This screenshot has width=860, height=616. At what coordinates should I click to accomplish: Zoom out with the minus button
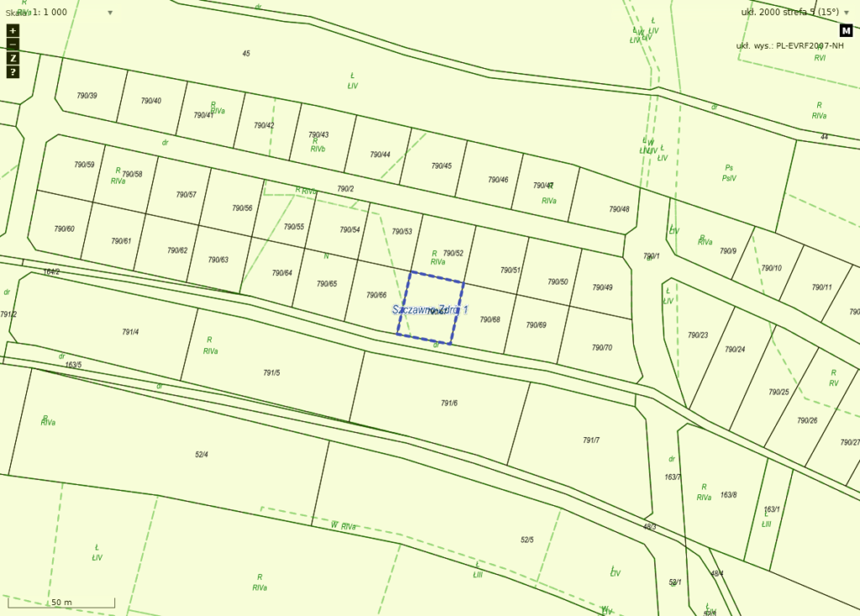(13, 44)
